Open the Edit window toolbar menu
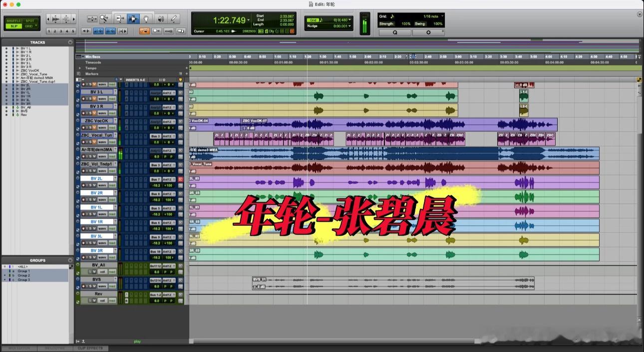Screen dimensions: 644x352 click(640, 15)
